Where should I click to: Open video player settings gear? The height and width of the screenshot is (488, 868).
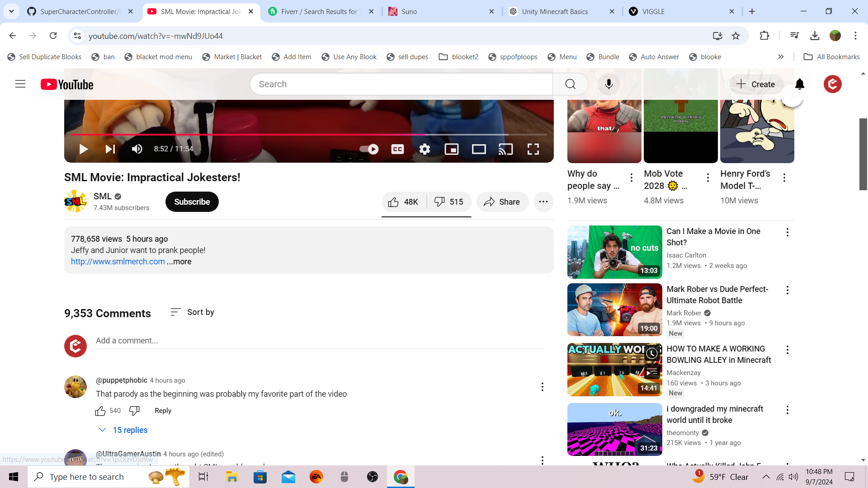coord(425,149)
